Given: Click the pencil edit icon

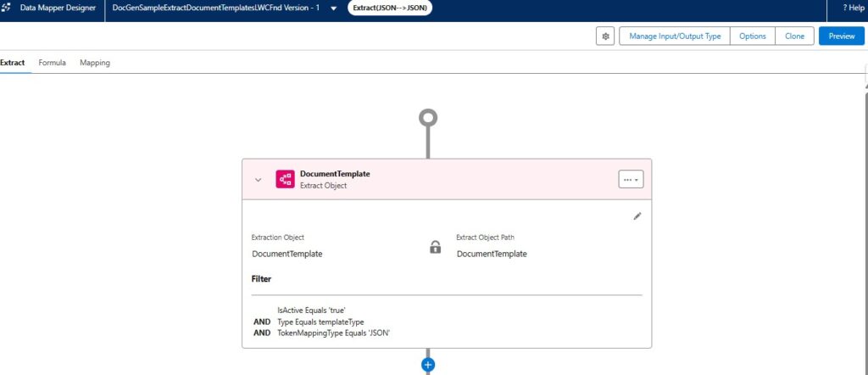Looking at the screenshot, I should click(637, 216).
